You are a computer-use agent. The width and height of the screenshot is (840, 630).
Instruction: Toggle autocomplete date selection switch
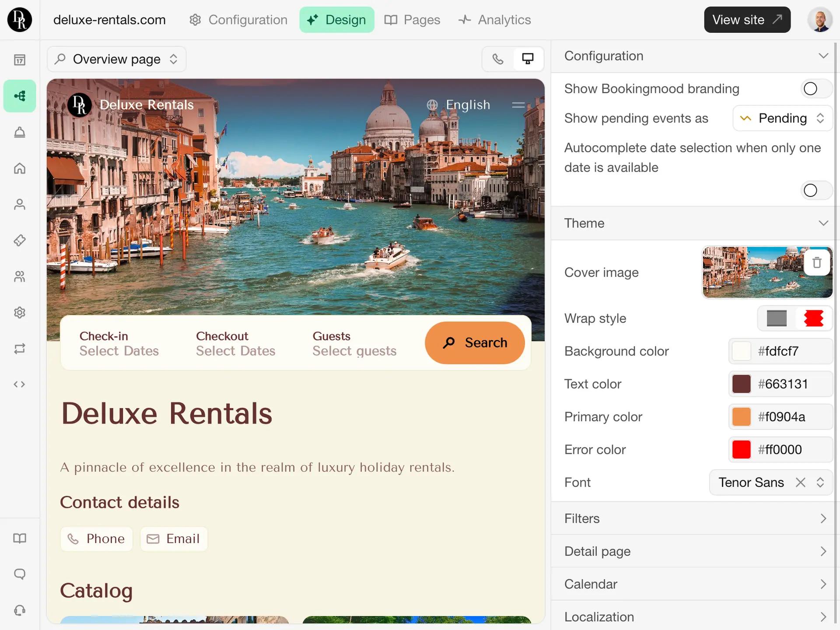point(816,190)
